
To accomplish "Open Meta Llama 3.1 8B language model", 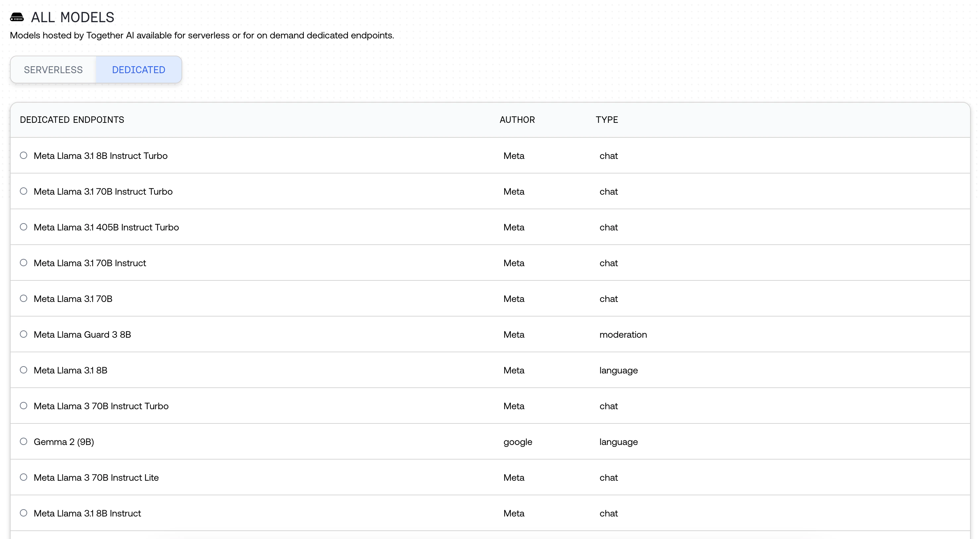I will coord(70,370).
